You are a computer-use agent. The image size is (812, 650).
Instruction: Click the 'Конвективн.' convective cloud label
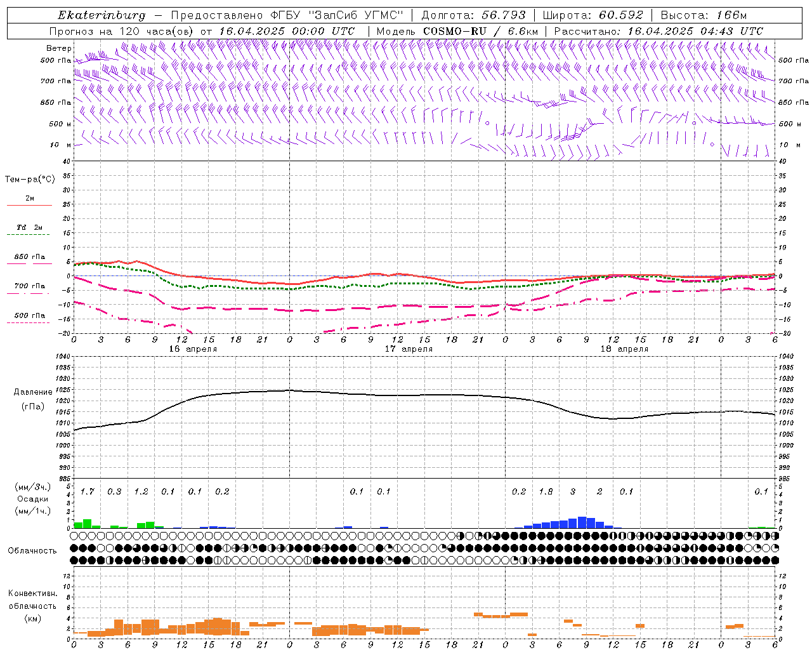coord(32,594)
